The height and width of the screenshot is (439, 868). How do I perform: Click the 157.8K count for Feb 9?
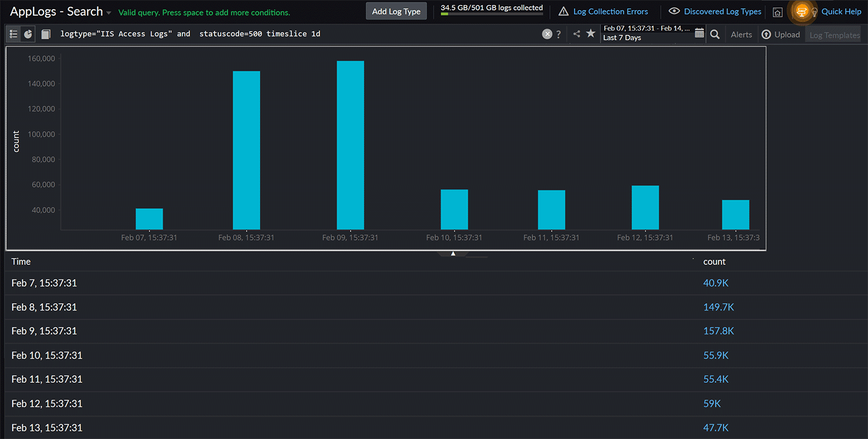(718, 331)
